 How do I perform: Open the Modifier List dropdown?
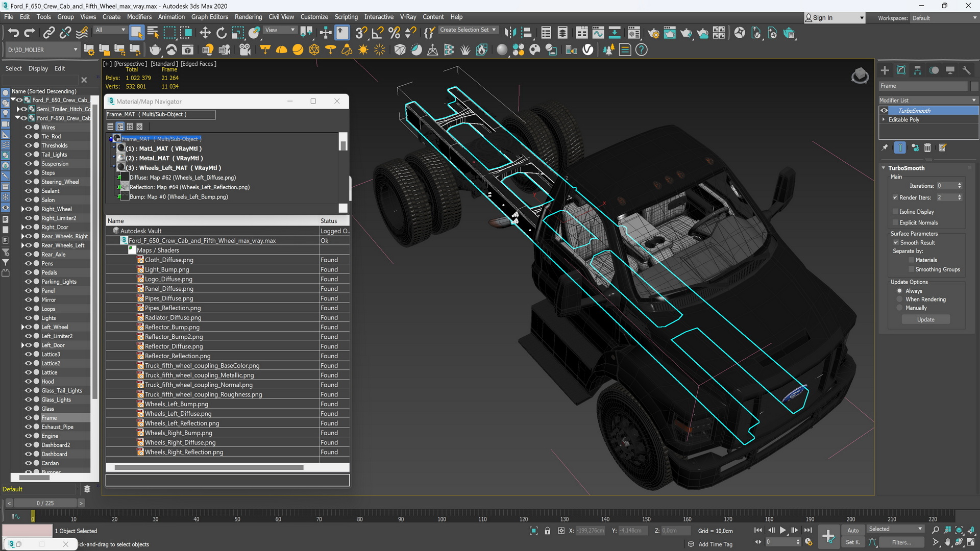tap(928, 100)
